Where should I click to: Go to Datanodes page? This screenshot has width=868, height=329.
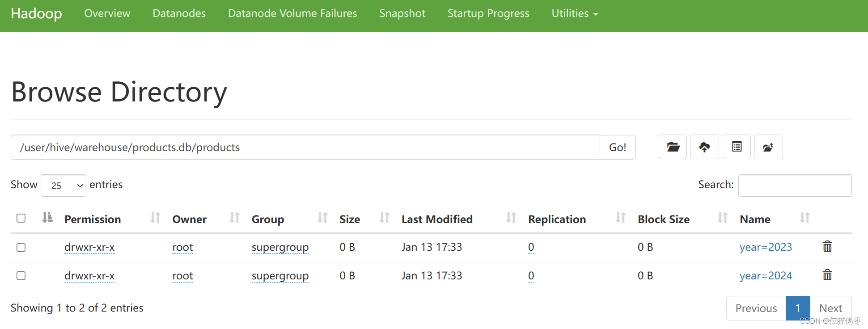179,13
